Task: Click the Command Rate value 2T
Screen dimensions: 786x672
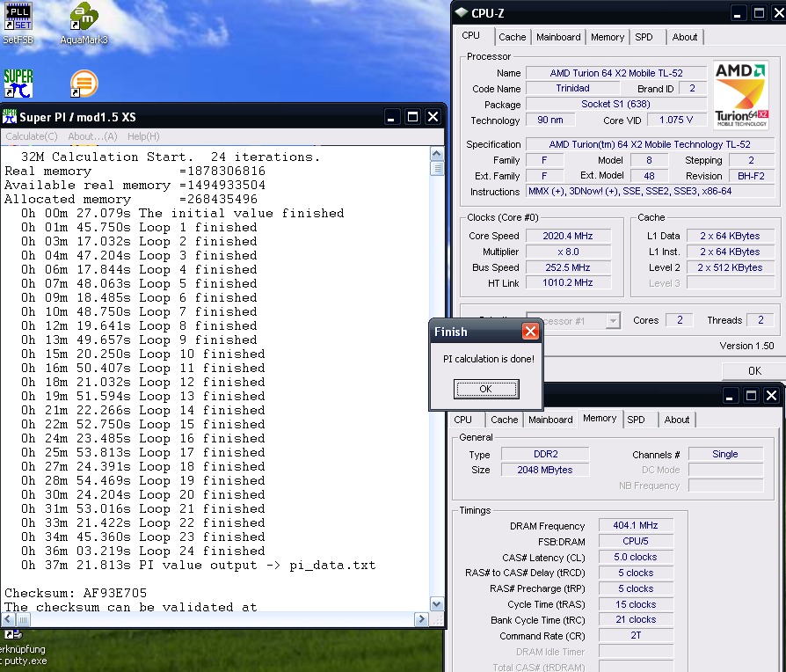Action: click(x=636, y=636)
